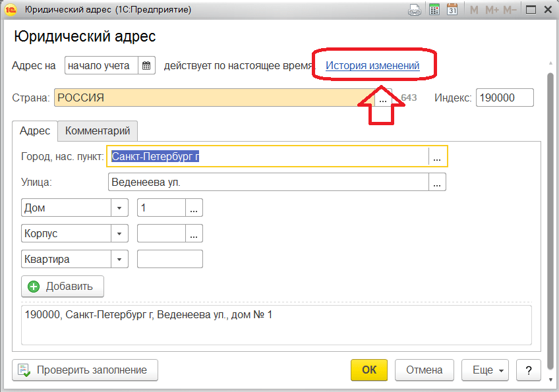Open the 'Еще' menu button
The image size is (559, 392).
tap(486, 370)
